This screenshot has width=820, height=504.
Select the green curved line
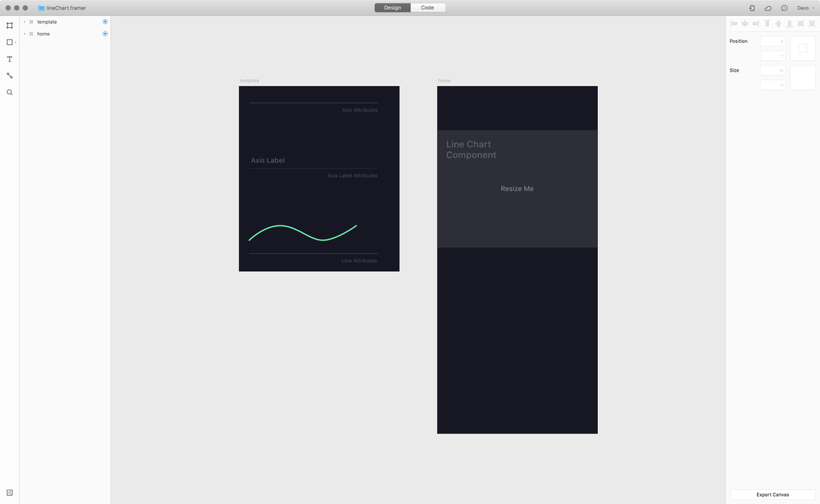pos(303,232)
